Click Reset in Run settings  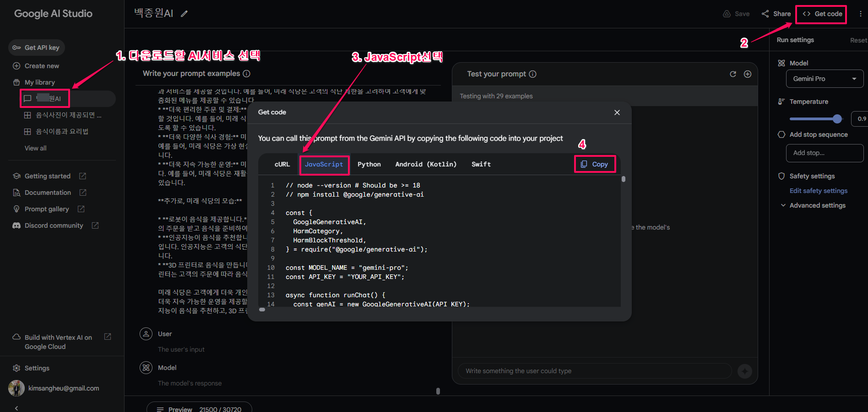(859, 40)
